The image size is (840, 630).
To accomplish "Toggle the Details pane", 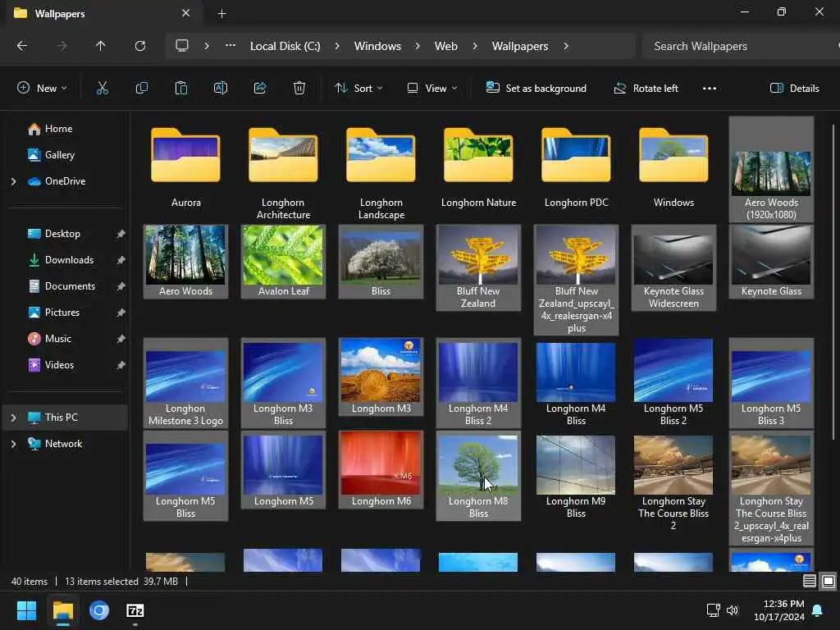I will [x=794, y=89].
